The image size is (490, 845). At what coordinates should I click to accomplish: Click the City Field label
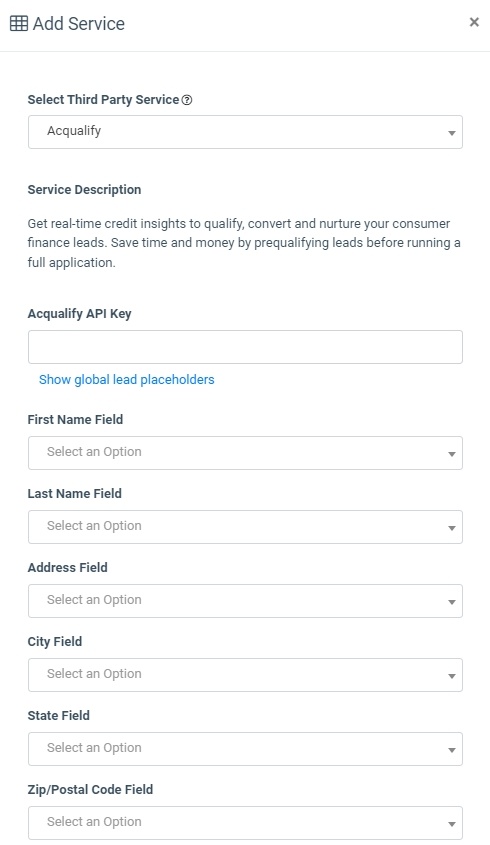(x=54, y=642)
